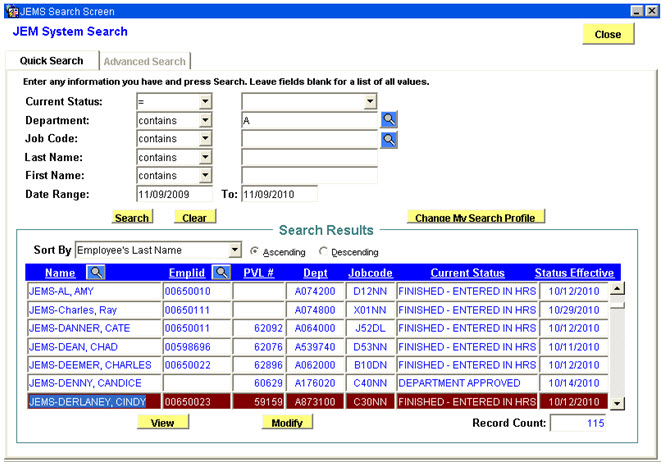
Task: Click the magnifier icon next to Name header
Action: click(96, 272)
